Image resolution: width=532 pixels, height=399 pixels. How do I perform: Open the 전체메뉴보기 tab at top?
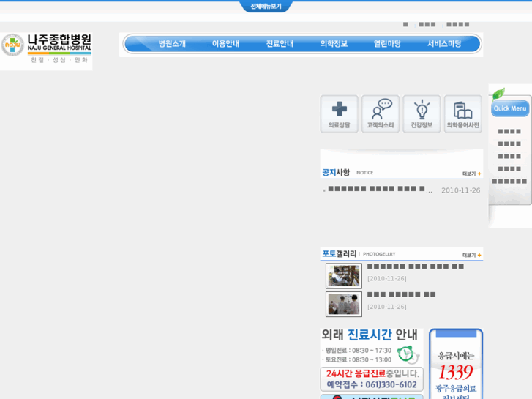tap(266, 6)
